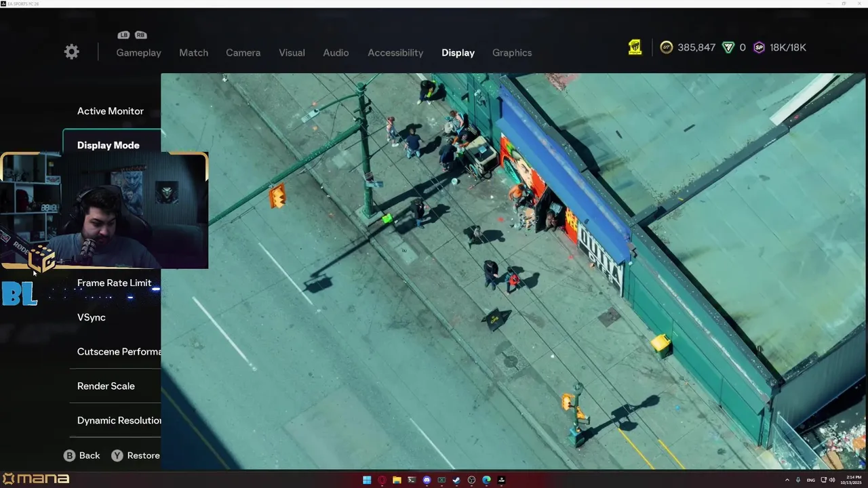Click the B Back button icon
868x488 pixels.
tap(69, 455)
